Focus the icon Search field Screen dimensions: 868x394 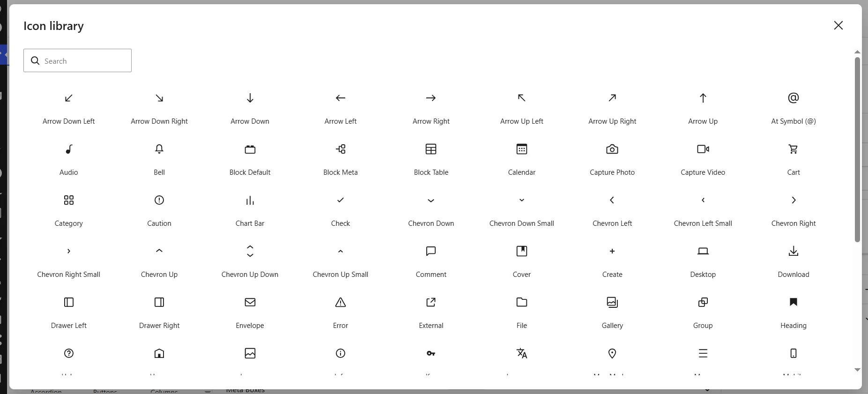77,60
